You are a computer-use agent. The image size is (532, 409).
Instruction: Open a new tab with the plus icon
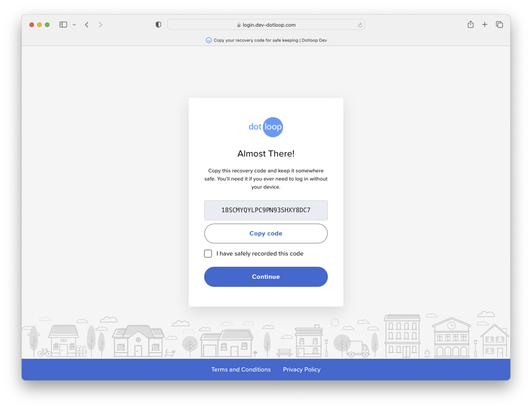click(484, 24)
